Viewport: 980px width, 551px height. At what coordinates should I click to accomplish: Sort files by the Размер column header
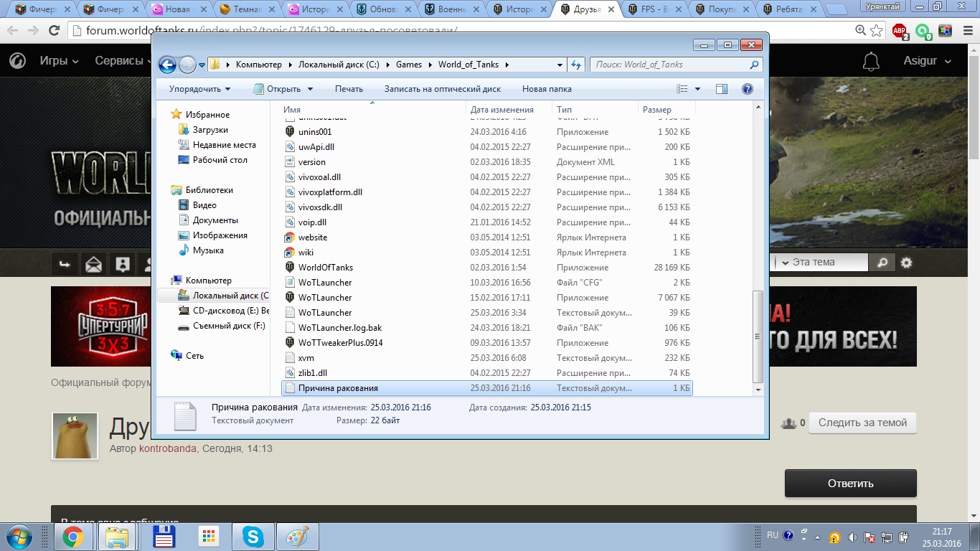666,110
